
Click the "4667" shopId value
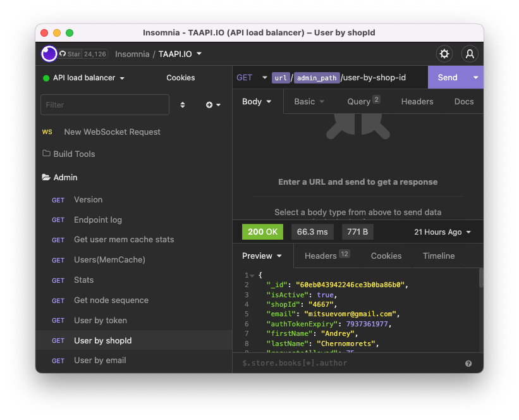click(321, 304)
